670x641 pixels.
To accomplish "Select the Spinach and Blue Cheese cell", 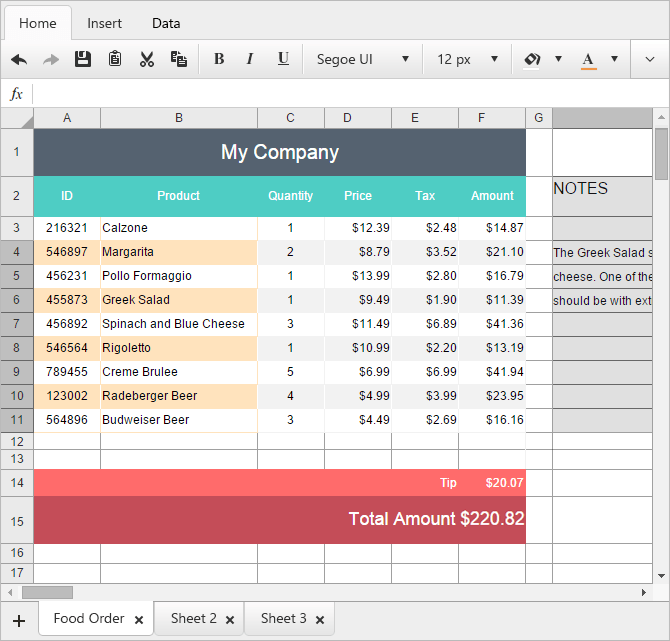I will click(179, 323).
